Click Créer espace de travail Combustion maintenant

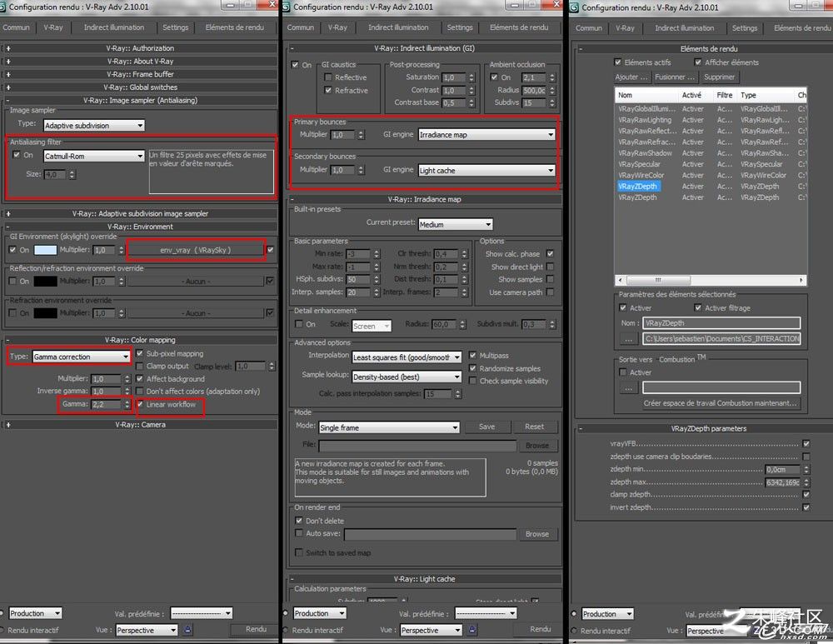click(x=721, y=402)
